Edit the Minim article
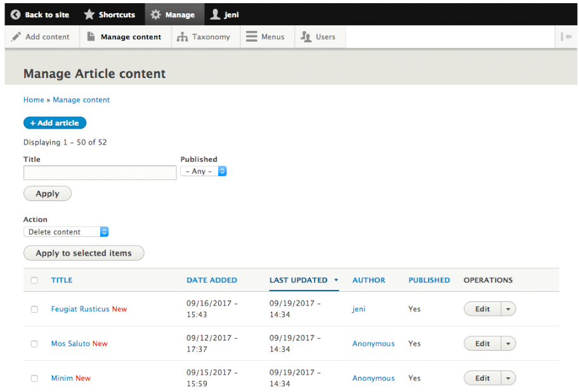Image resolution: width=579 pixels, height=392 pixels. coord(482,378)
